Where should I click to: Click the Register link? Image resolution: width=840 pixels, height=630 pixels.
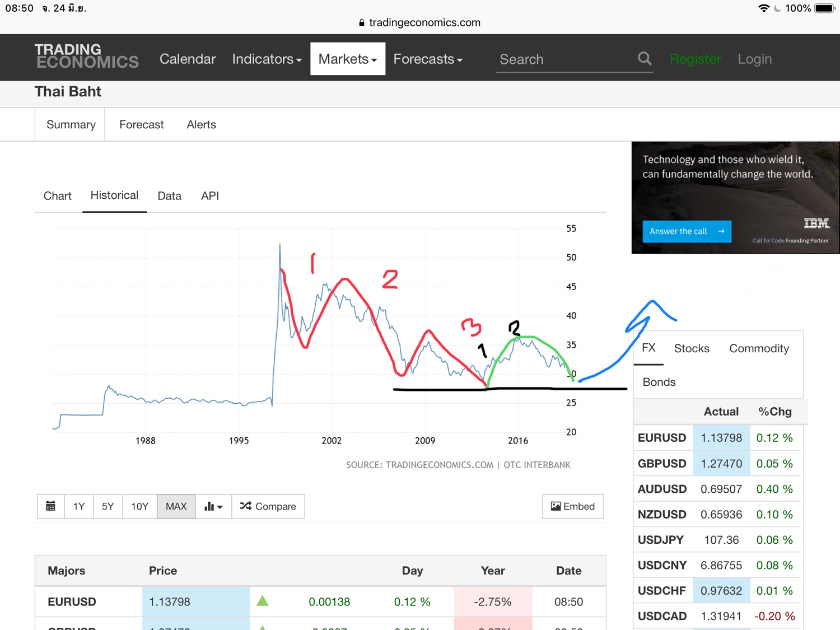(x=696, y=59)
